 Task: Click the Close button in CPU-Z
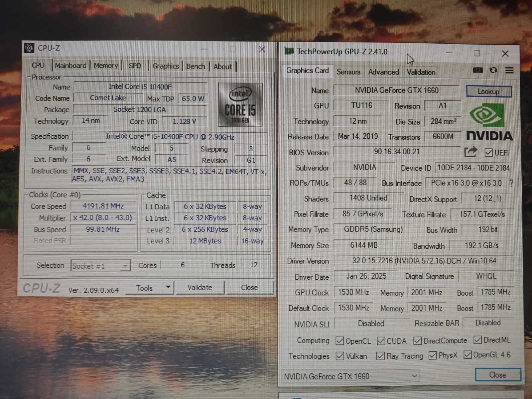tap(249, 287)
